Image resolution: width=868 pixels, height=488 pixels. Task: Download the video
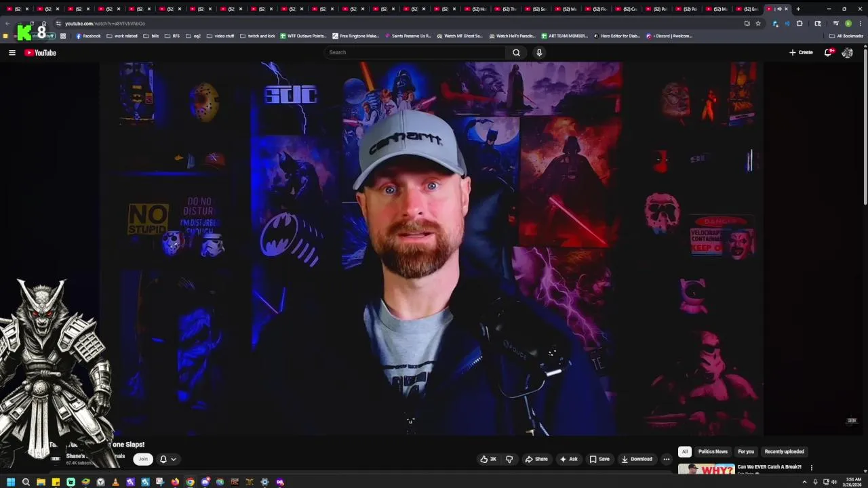tap(637, 459)
